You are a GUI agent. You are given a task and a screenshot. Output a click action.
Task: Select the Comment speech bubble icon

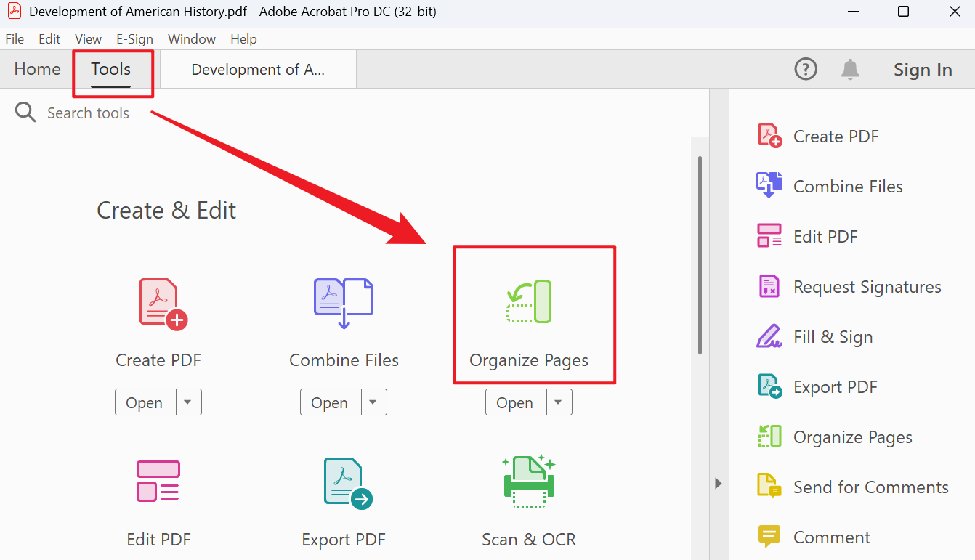click(769, 537)
